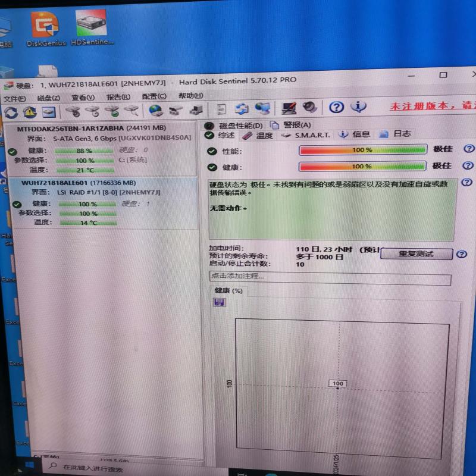
Task: Click the monitor with red pen icon
Action: click(x=289, y=108)
